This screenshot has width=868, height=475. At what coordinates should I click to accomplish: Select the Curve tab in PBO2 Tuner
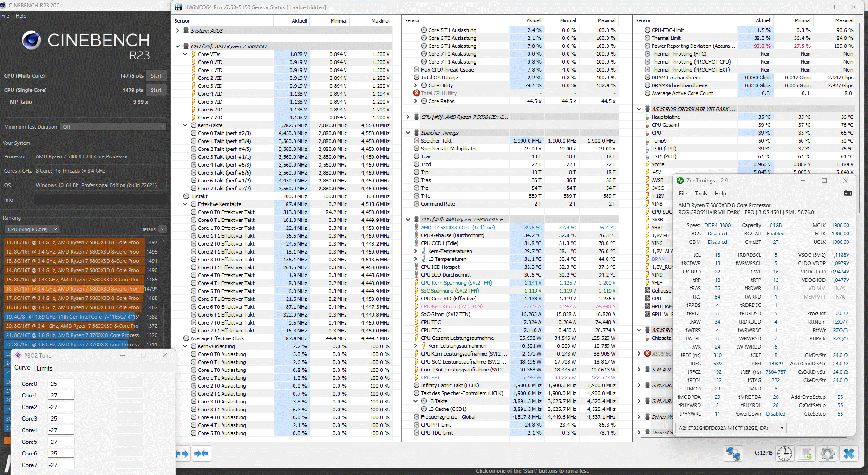click(22, 368)
